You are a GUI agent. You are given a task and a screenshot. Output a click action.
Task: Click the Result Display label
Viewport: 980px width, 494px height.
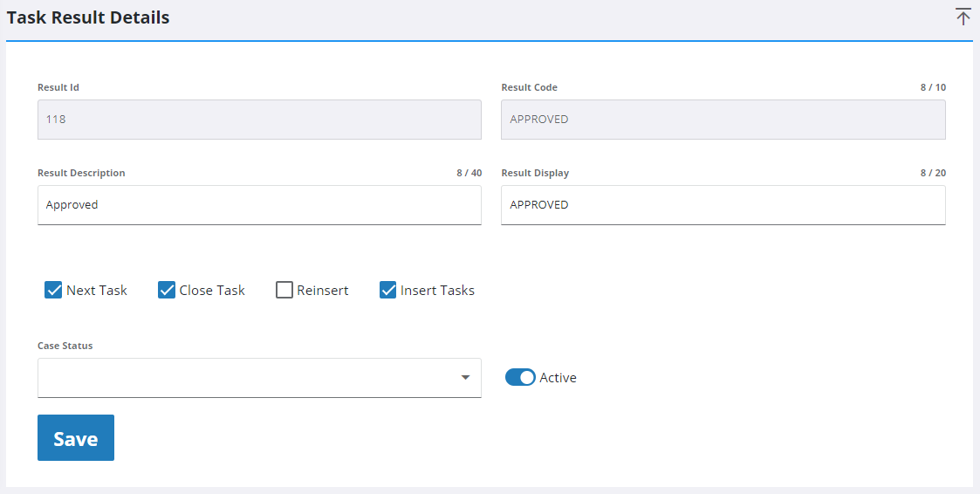tap(535, 173)
